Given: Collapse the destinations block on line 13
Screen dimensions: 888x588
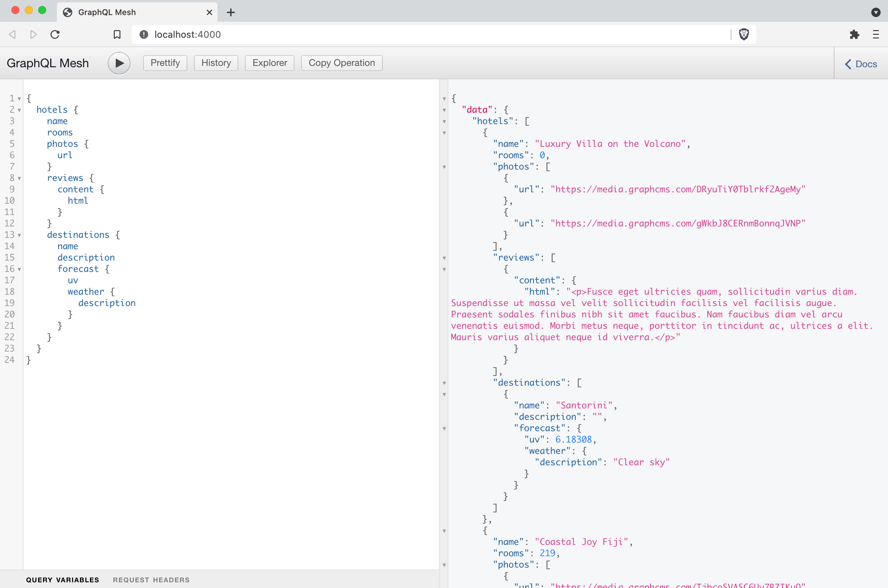Looking at the screenshot, I should [19, 235].
